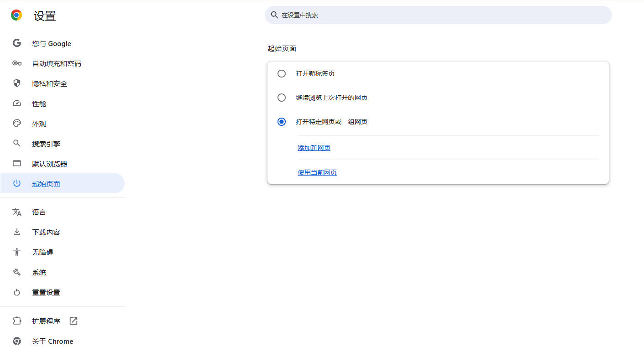Open 搜索引擎 settings
This screenshot has height=362, width=644.
click(x=63, y=144)
